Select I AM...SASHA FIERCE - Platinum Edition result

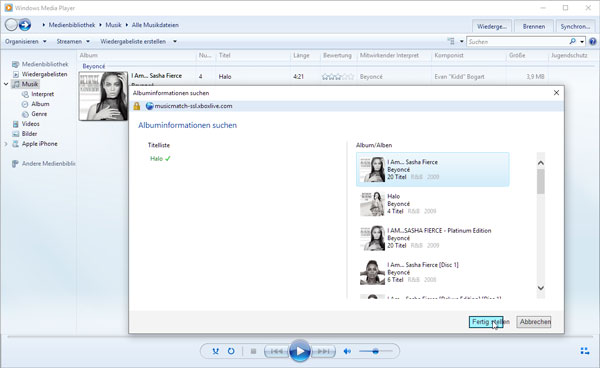pyautogui.click(x=432, y=238)
